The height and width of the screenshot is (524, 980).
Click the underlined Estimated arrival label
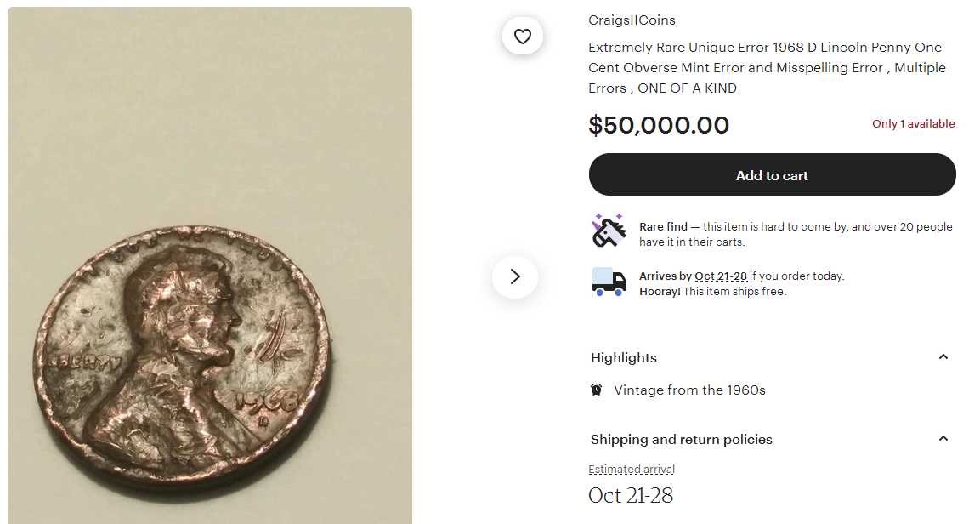coord(632,470)
